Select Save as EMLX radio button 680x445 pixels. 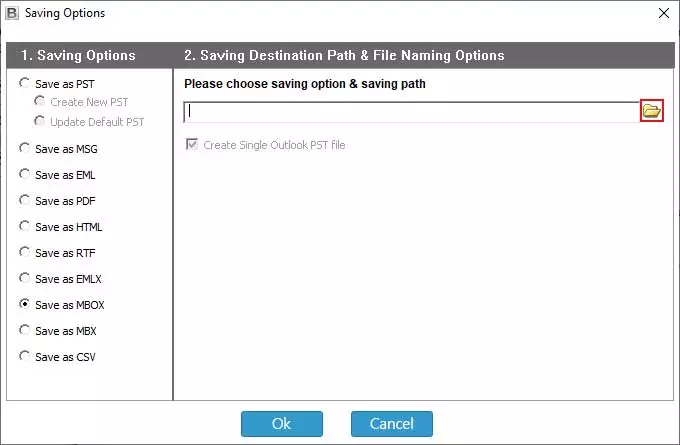pos(25,278)
